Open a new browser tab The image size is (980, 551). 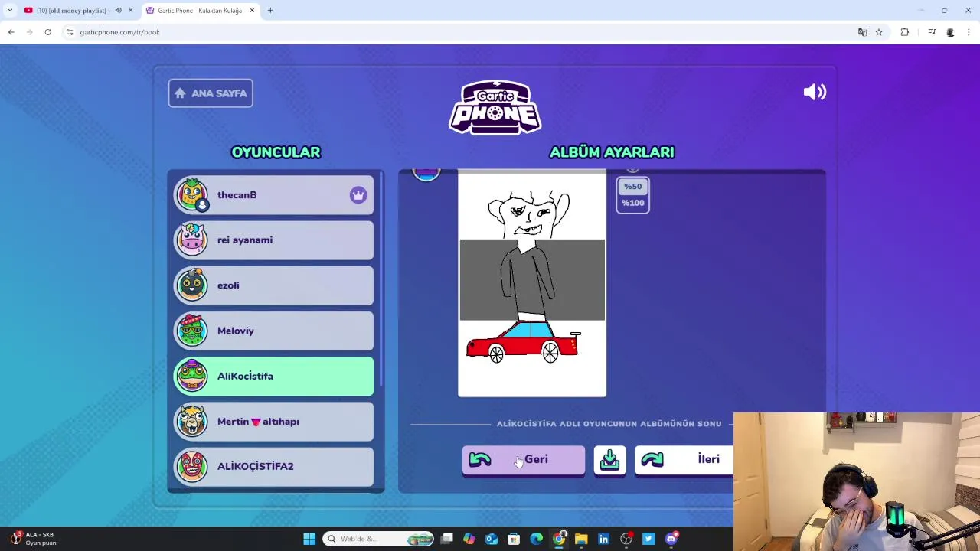coord(270,11)
